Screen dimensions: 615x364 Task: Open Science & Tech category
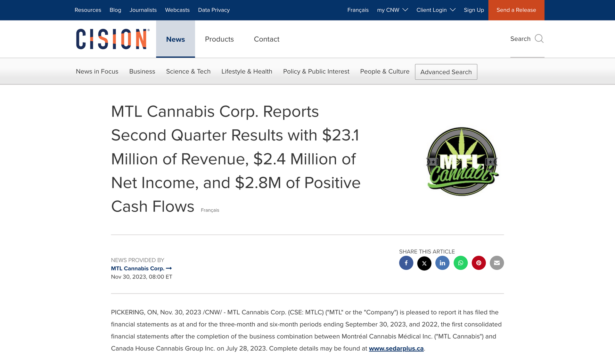(x=188, y=71)
